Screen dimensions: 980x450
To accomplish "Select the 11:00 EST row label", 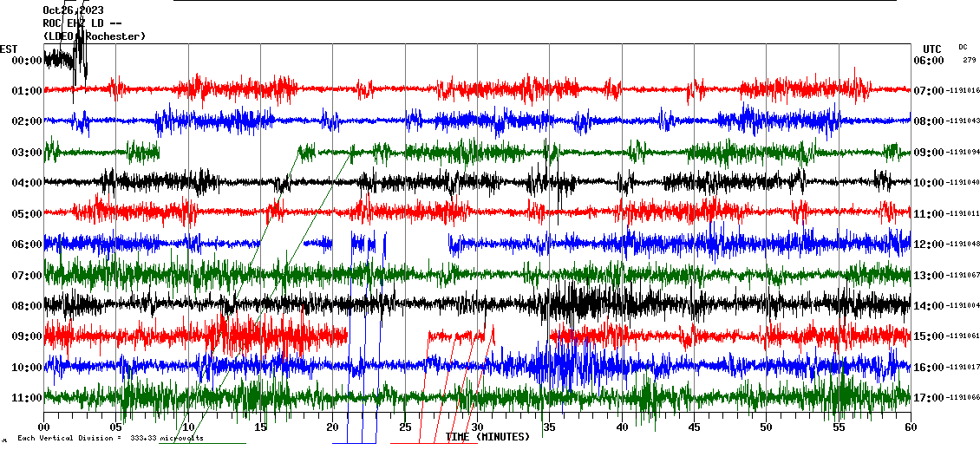I will click(x=27, y=398).
